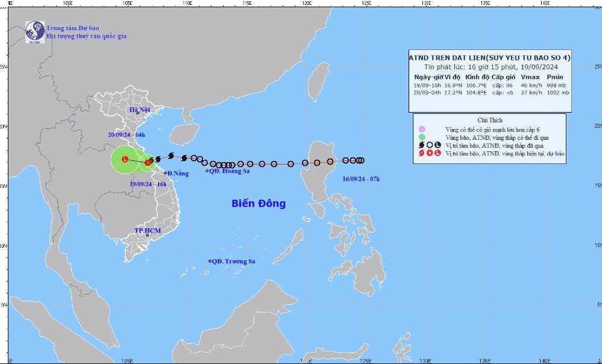
Task: Click the TP.HCM city marker
Action: point(147,236)
